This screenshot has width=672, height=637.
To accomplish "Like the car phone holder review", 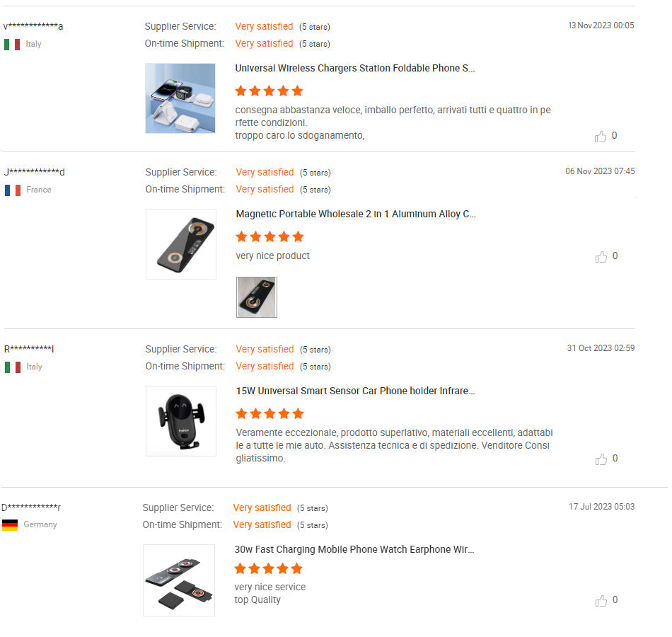I will [x=601, y=459].
